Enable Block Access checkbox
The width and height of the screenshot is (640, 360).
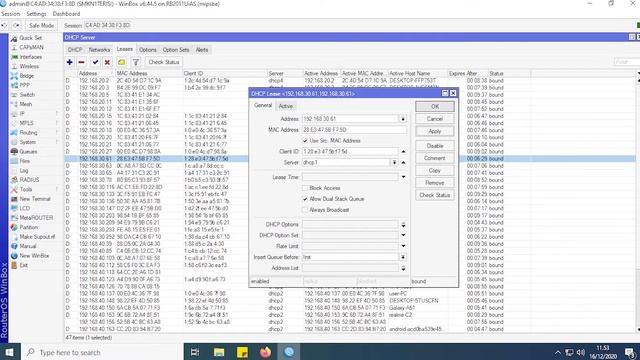[305, 188]
